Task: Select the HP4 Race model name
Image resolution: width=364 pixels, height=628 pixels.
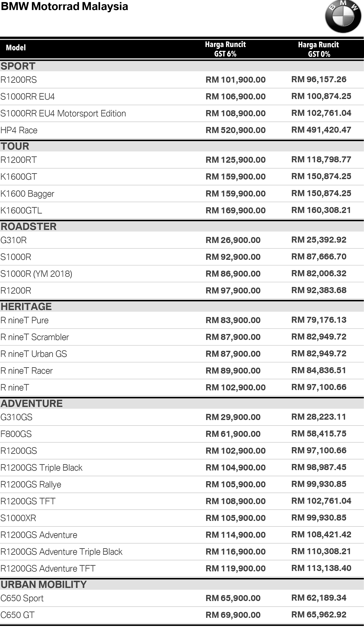Action: coord(19,130)
